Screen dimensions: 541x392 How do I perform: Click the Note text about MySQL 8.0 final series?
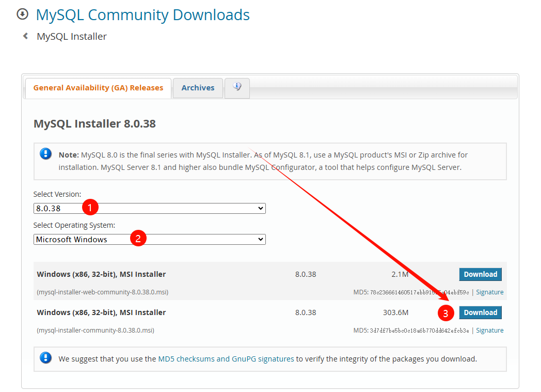click(263, 161)
